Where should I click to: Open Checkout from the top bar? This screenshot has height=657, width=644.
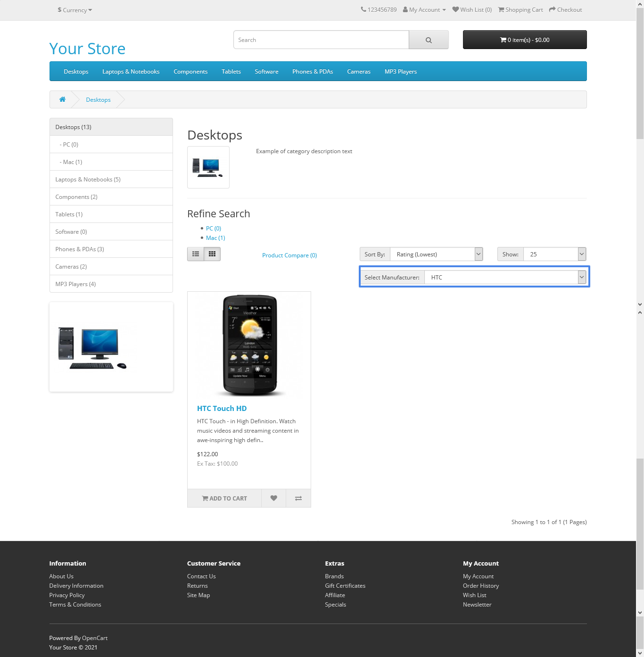(565, 10)
